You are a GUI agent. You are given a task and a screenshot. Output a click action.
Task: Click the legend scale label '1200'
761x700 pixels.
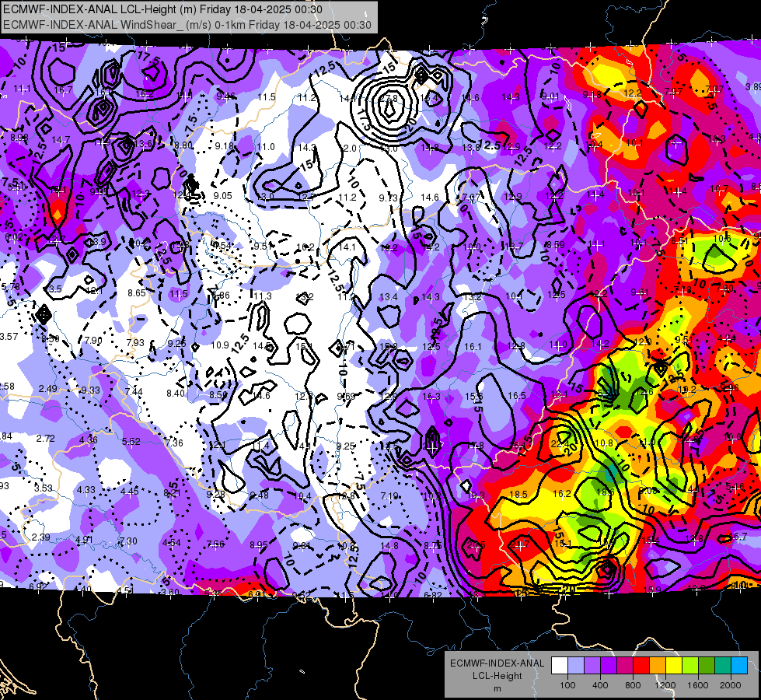click(665, 685)
